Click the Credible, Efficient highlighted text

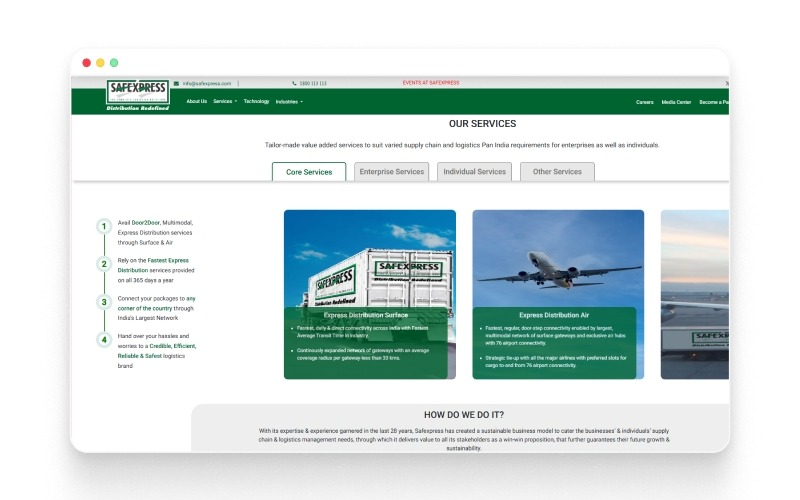(173, 346)
